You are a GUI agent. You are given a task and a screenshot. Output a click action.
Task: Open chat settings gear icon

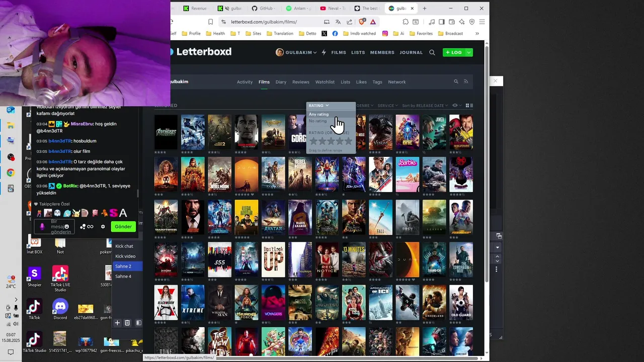[103, 227]
